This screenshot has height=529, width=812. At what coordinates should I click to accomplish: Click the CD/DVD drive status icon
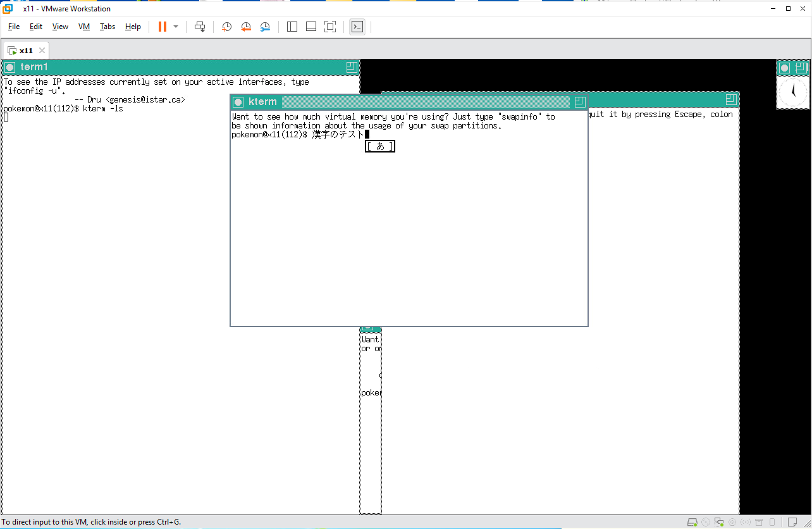pos(706,523)
